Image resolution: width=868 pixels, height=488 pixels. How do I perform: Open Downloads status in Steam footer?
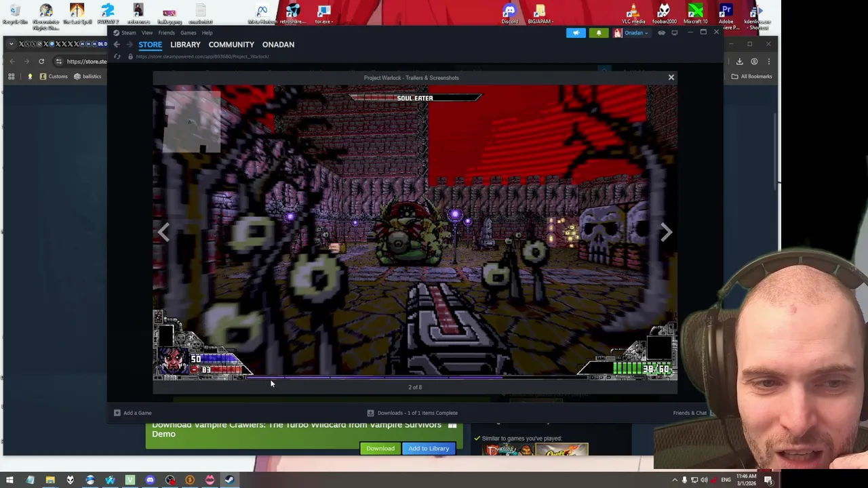coord(412,413)
